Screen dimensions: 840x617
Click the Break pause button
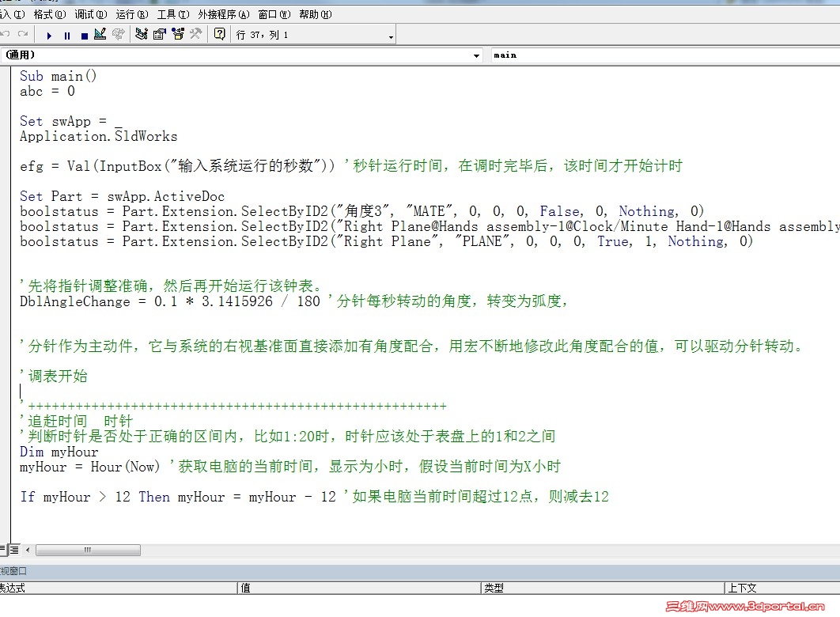click(67, 36)
